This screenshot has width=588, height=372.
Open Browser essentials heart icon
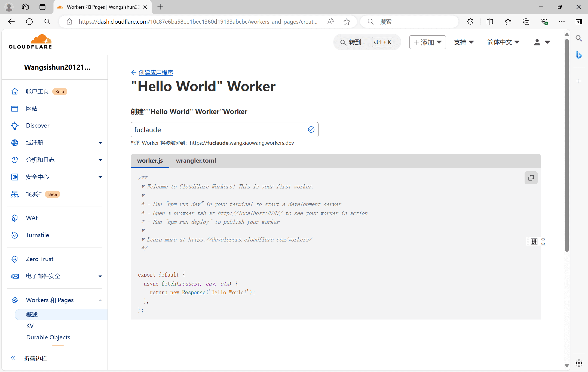coord(544,22)
